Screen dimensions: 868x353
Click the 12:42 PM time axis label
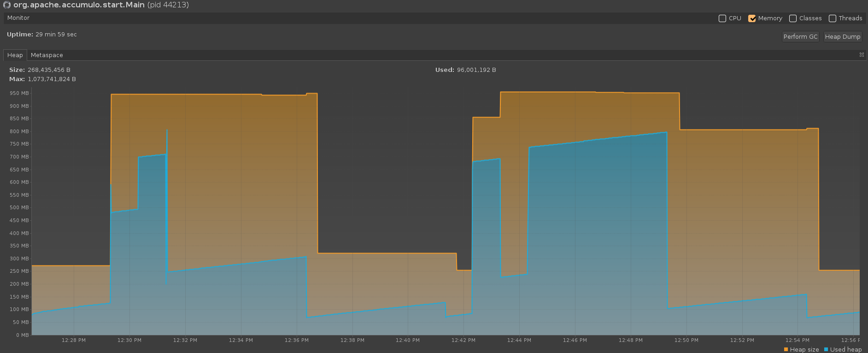point(463,341)
